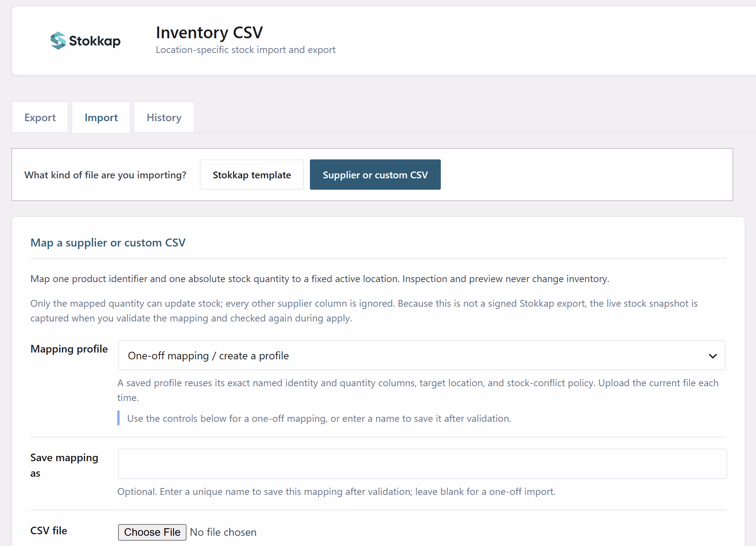Viewport: 756px width, 546px height.
Task: Switch to the Export tab
Action: pos(40,117)
